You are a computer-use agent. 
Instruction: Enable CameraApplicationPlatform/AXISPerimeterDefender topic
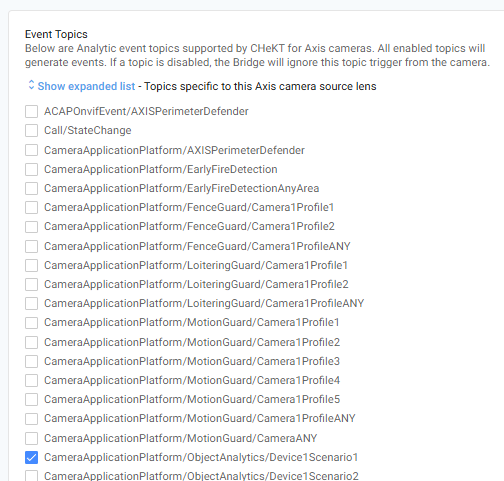(x=31, y=150)
